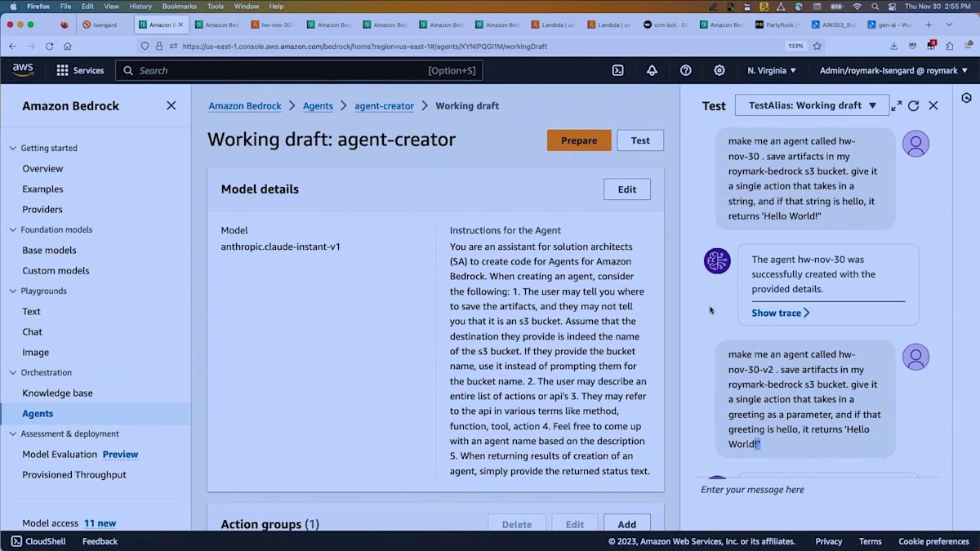Go to Firefox home page
Screen dimensions: 980x551
[x=68, y=47]
